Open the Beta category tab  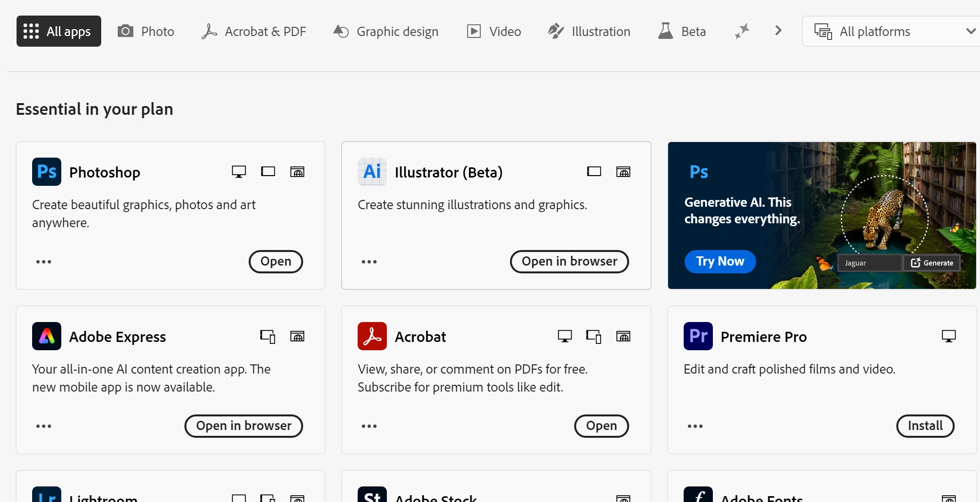(682, 31)
